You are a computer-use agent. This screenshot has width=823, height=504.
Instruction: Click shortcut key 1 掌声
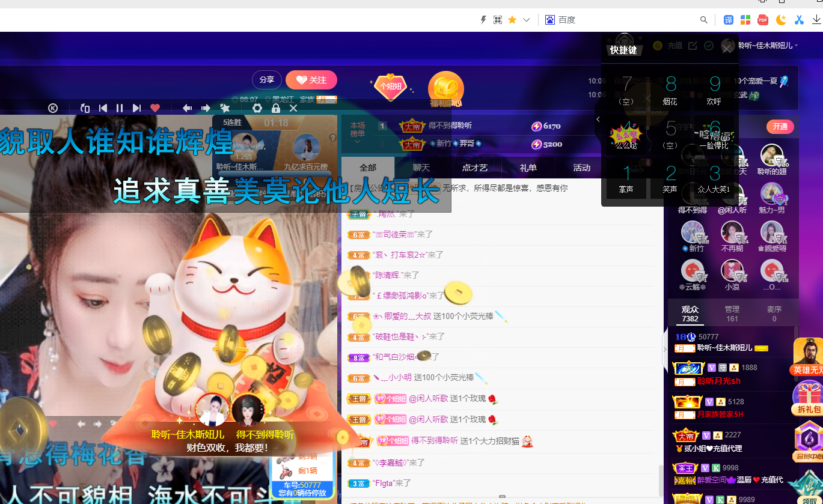(x=626, y=178)
